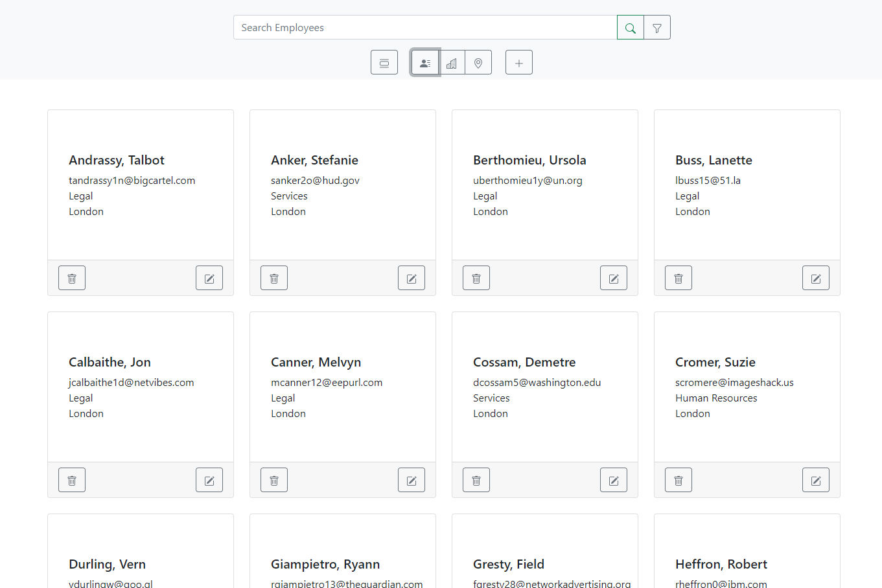Click the Search Employees input field
The width and height of the screenshot is (882, 588).
tap(424, 27)
